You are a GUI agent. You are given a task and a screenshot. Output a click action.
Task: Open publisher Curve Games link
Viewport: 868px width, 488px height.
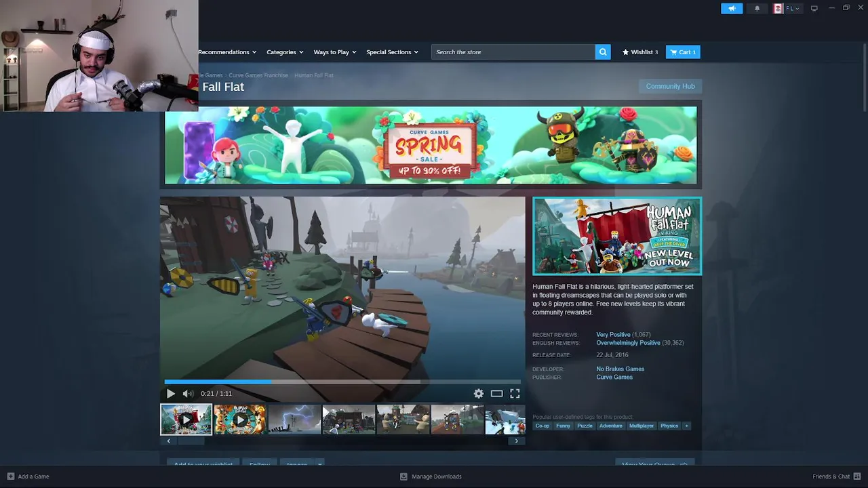click(614, 378)
